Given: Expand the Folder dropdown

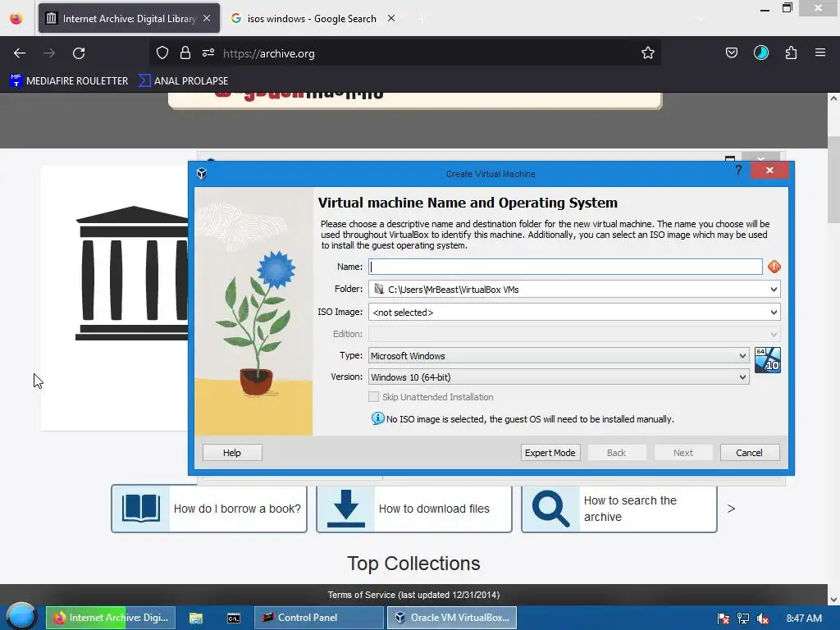Looking at the screenshot, I should (774, 290).
